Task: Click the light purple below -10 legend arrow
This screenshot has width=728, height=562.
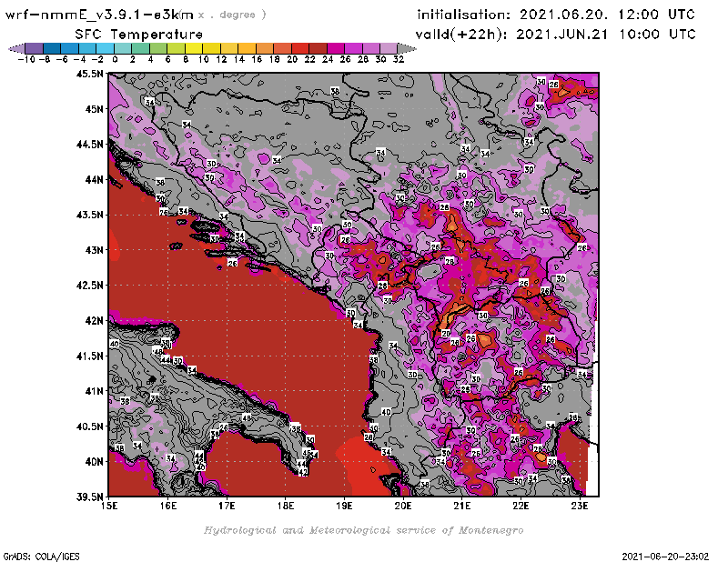Action: click(16, 49)
